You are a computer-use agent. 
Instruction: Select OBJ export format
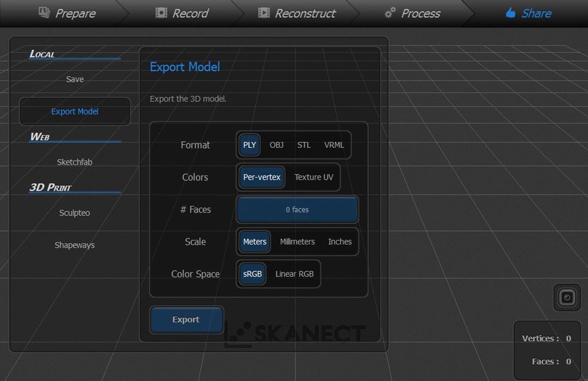pyautogui.click(x=277, y=145)
